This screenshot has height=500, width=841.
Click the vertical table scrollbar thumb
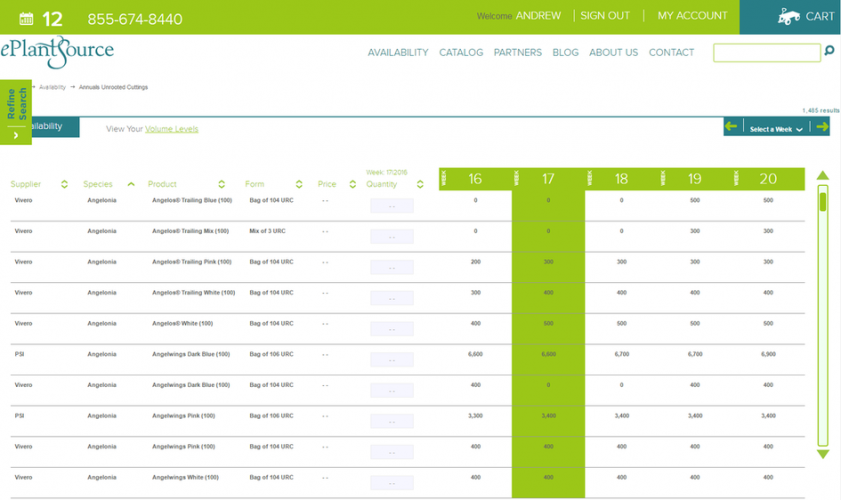(823, 202)
